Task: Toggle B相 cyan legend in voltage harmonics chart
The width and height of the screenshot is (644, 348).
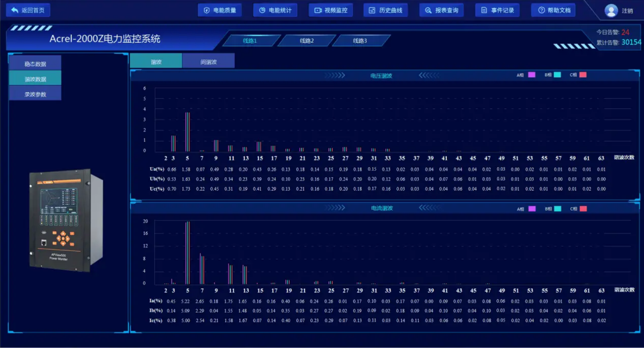Action: (557, 75)
